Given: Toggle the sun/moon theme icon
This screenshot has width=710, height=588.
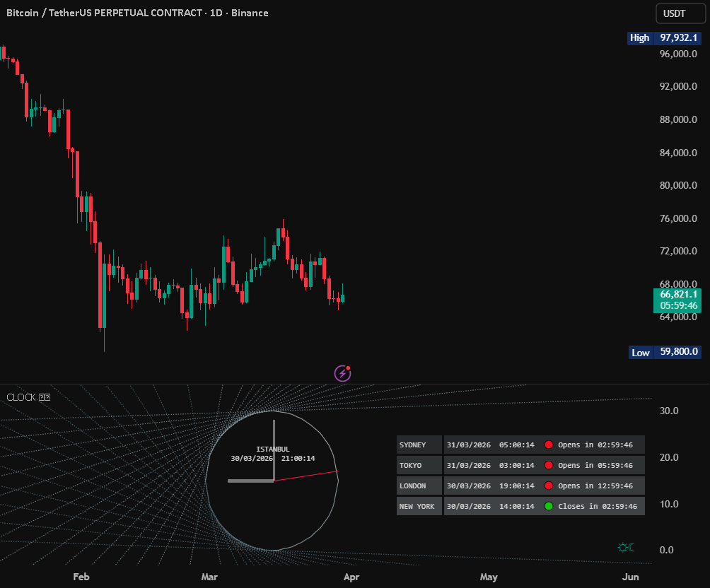Looking at the screenshot, I should tap(625, 547).
